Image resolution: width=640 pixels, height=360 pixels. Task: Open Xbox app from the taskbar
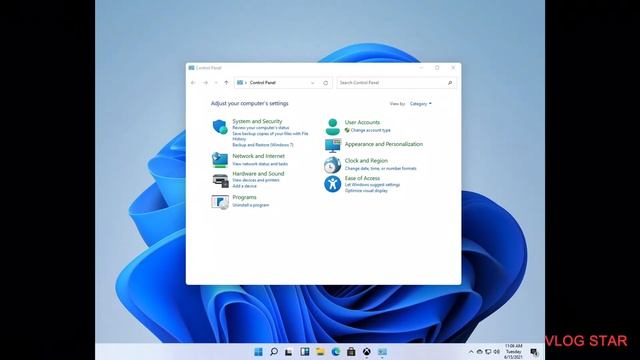pos(367,352)
